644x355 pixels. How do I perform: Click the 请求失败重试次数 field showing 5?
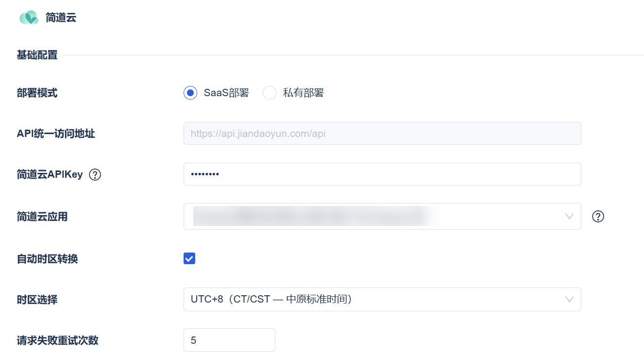click(x=229, y=340)
